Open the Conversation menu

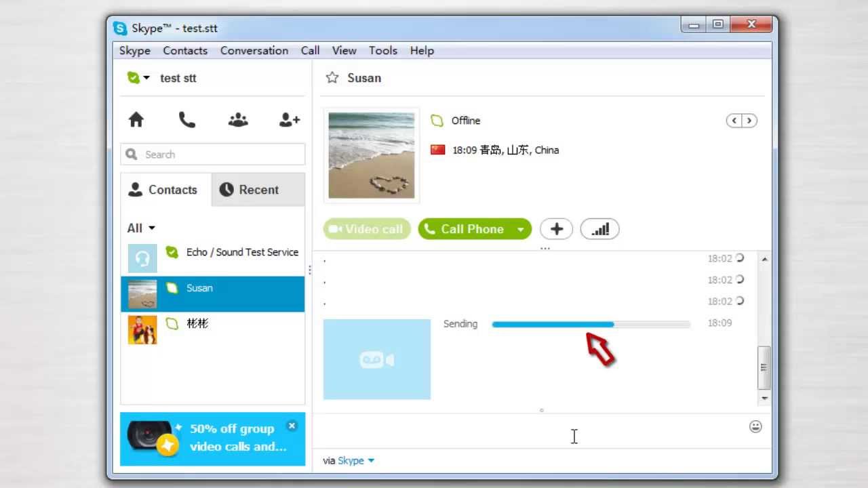[254, 51]
